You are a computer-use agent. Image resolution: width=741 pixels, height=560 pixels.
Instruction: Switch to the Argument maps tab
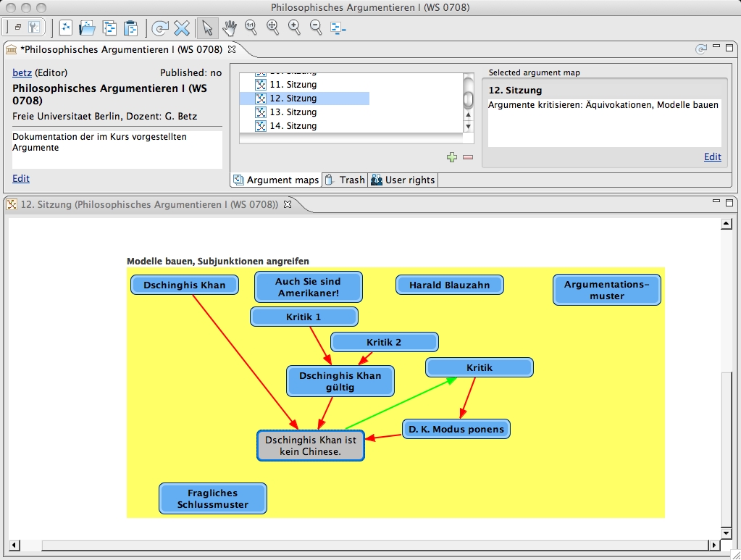277,180
